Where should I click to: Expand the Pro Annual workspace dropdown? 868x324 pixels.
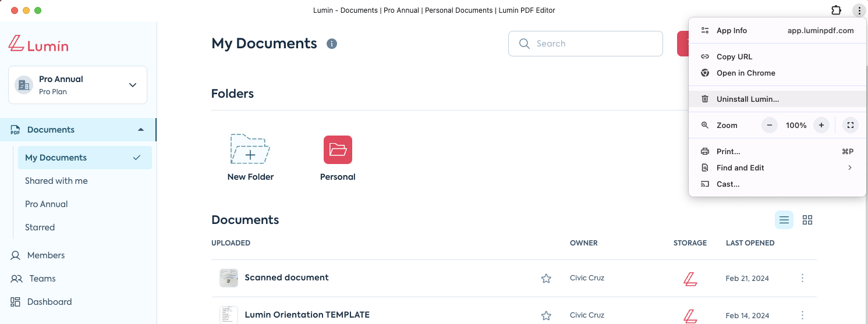[x=133, y=85]
